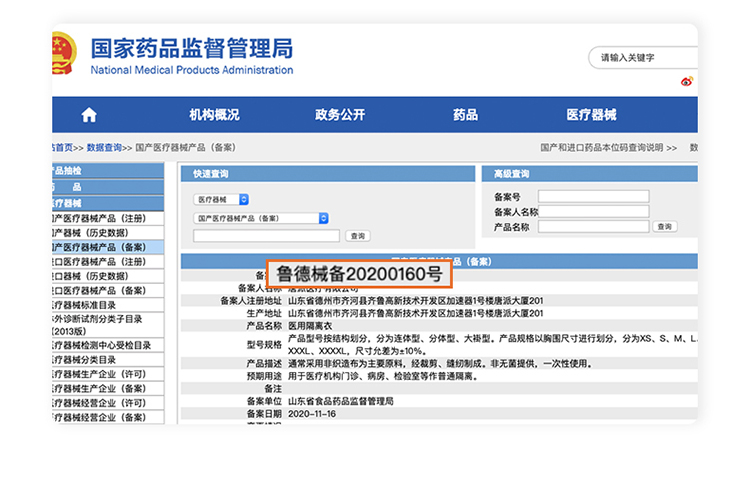Select 口医疗器械产品（注册） in sidebar

108,262
